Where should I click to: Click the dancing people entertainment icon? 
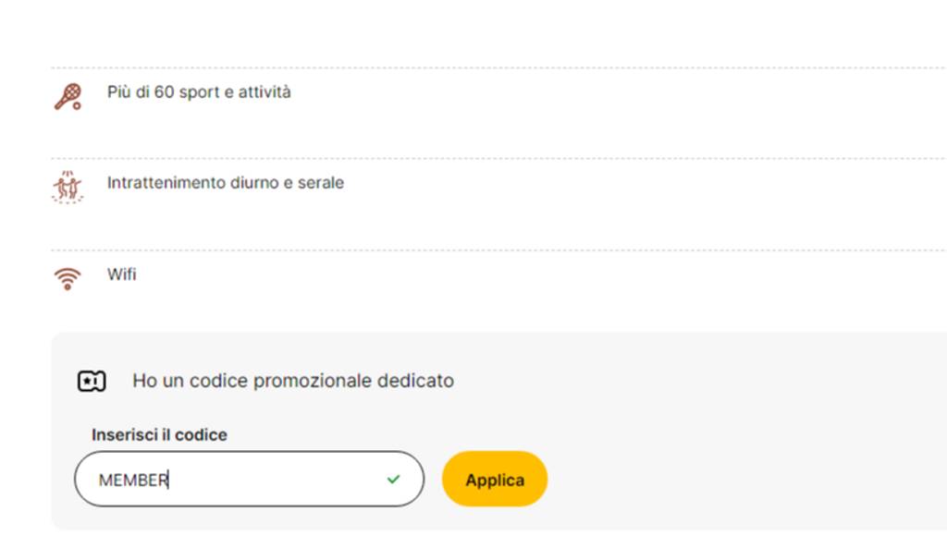click(x=68, y=187)
